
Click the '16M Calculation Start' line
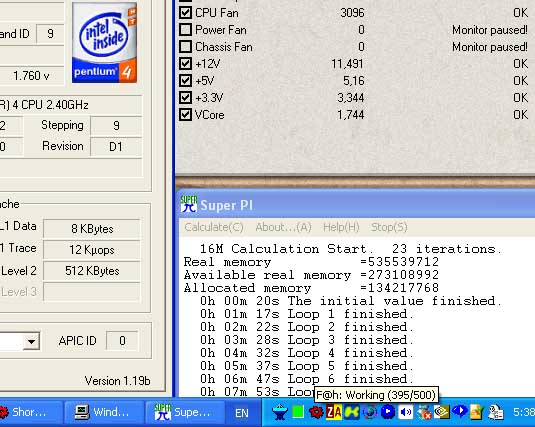[351, 249]
